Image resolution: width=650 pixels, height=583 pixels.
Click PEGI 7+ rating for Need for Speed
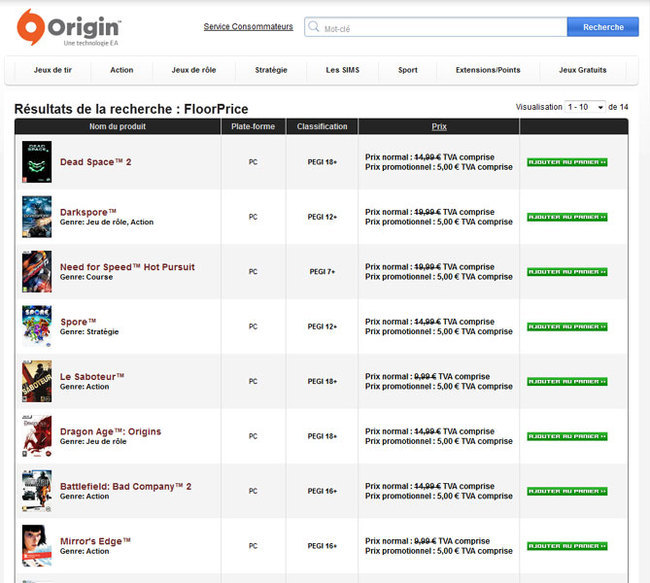point(322,272)
